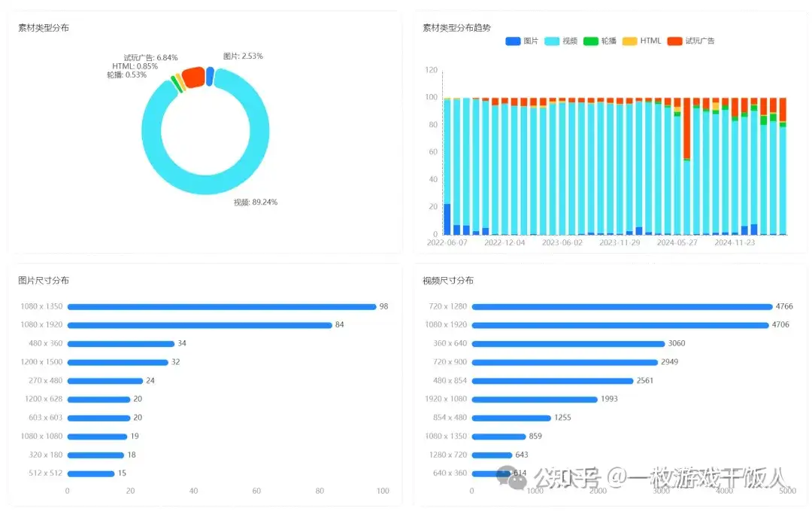Click the 图片尺寸分布 chart title
Image resolution: width=812 pixels, height=511 pixels.
[44, 281]
